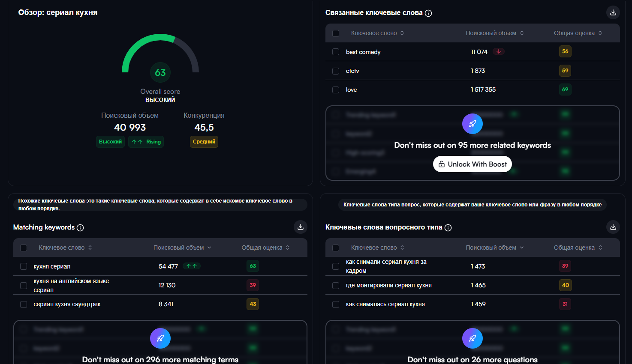Sort Matching keywords by Поисковый объем
Screen dimensions: 632x364
[x=182, y=248]
